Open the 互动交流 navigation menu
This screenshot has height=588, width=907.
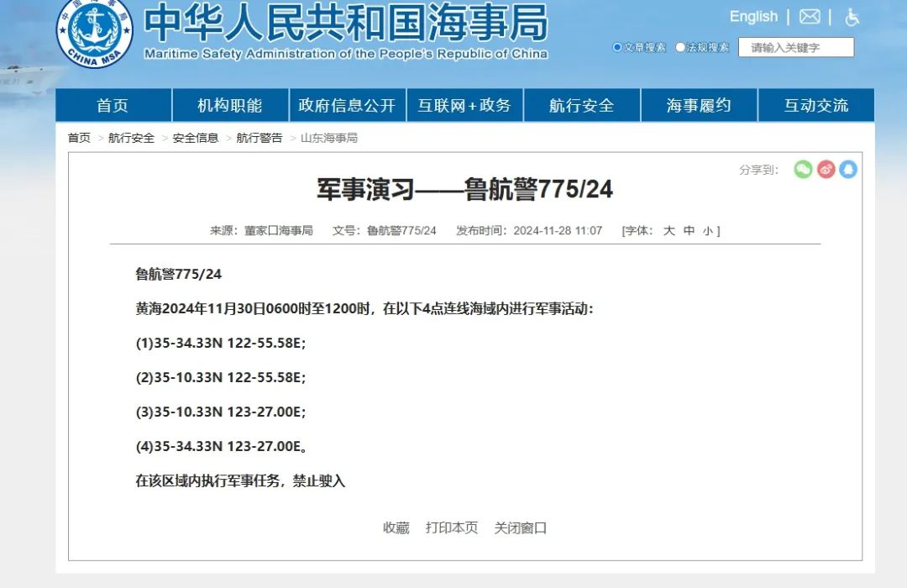pos(816,105)
